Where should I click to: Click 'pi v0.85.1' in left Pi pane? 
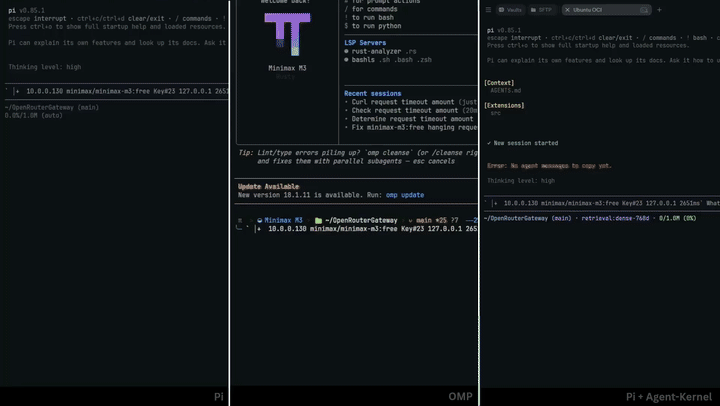26,10
